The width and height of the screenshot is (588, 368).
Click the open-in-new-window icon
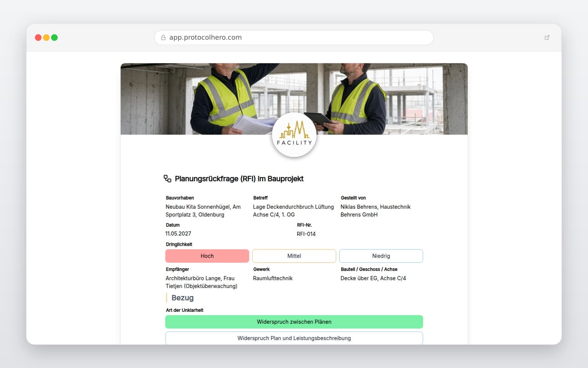pos(547,38)
